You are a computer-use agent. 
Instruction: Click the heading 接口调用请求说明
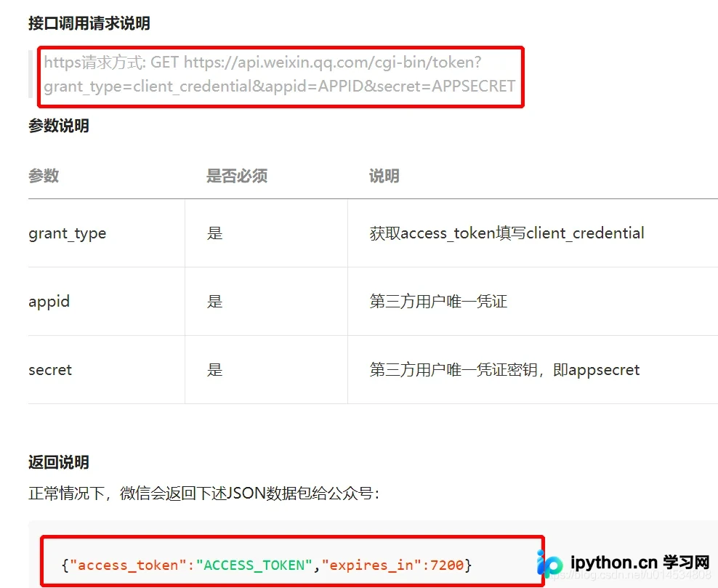(x=89, y=23)
